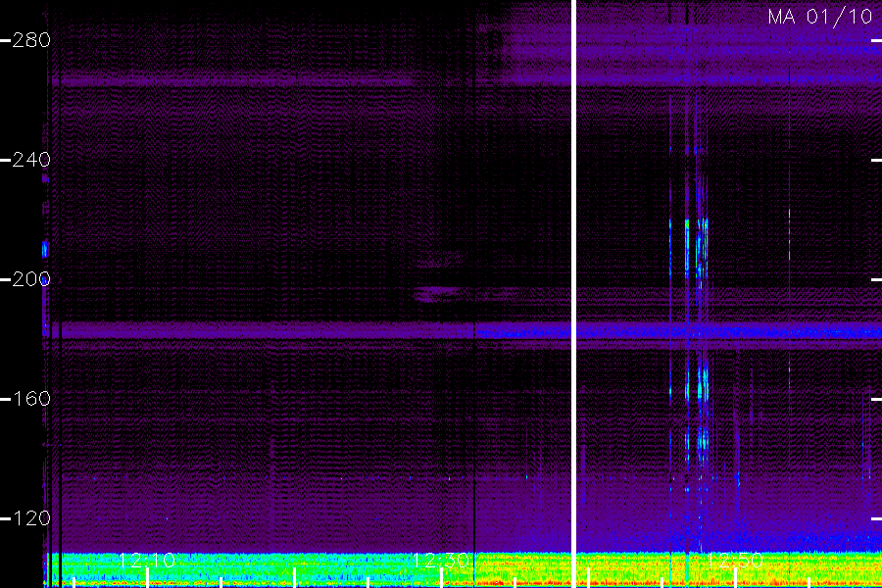Click the 200 frequency axis label
882x588 pixels.
(x=31, y=279)
